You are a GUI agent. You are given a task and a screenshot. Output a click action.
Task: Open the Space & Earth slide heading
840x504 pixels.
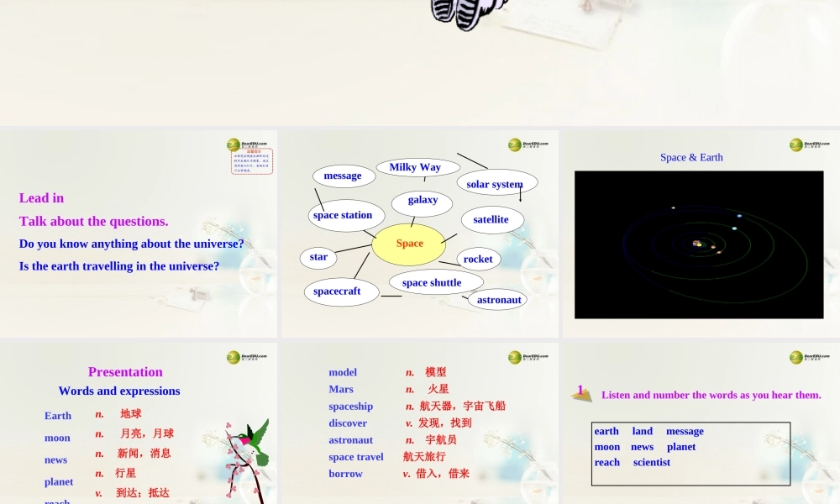(x=691, y=157)
